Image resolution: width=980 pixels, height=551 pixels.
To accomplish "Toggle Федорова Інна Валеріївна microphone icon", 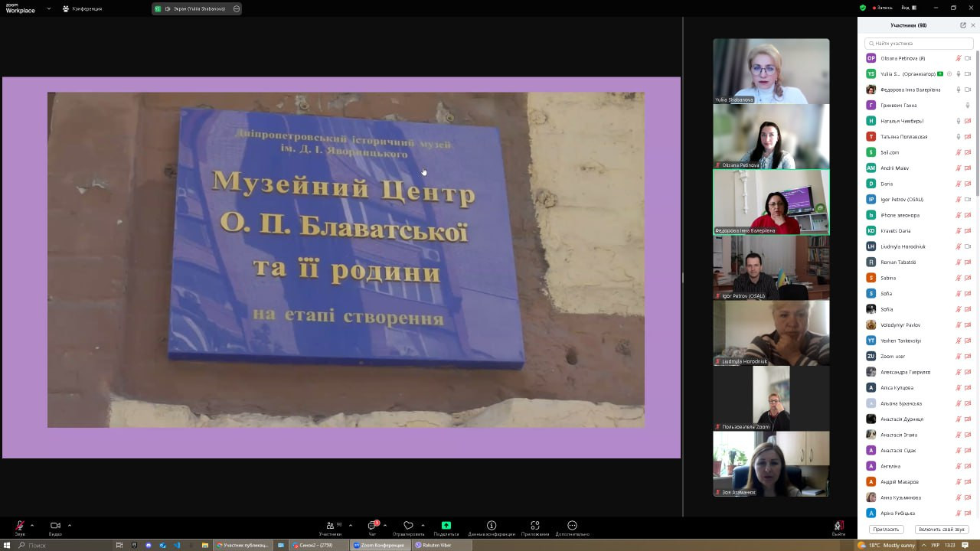I will [958, 90].
